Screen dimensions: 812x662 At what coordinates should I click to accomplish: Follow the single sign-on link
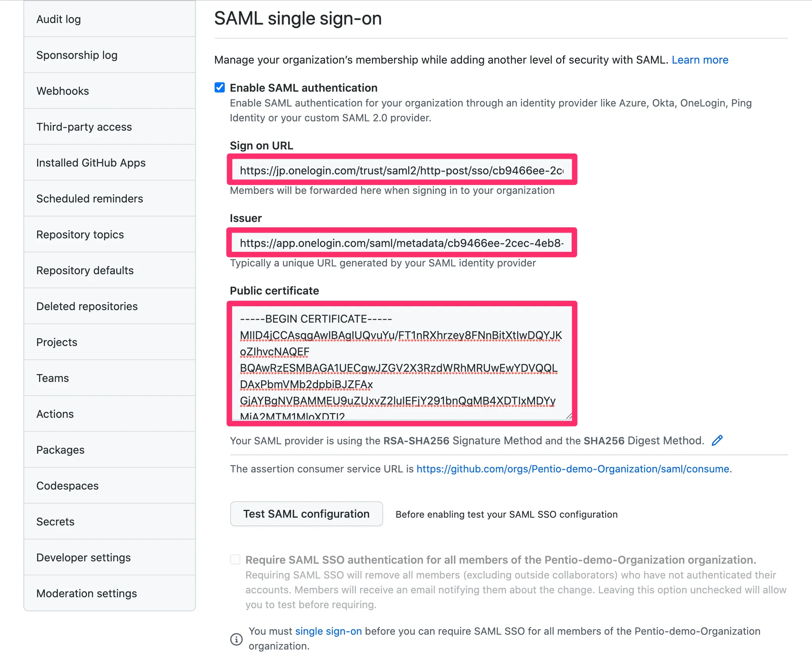click(x=328, y=631)
